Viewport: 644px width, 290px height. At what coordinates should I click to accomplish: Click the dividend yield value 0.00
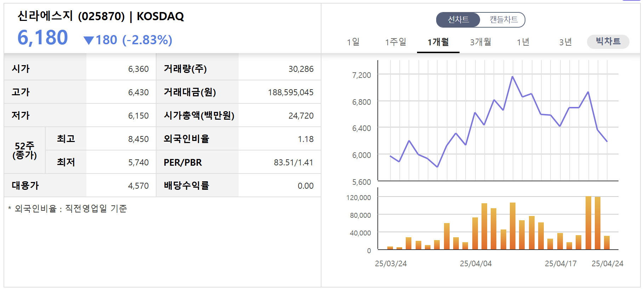coord(306,186)
